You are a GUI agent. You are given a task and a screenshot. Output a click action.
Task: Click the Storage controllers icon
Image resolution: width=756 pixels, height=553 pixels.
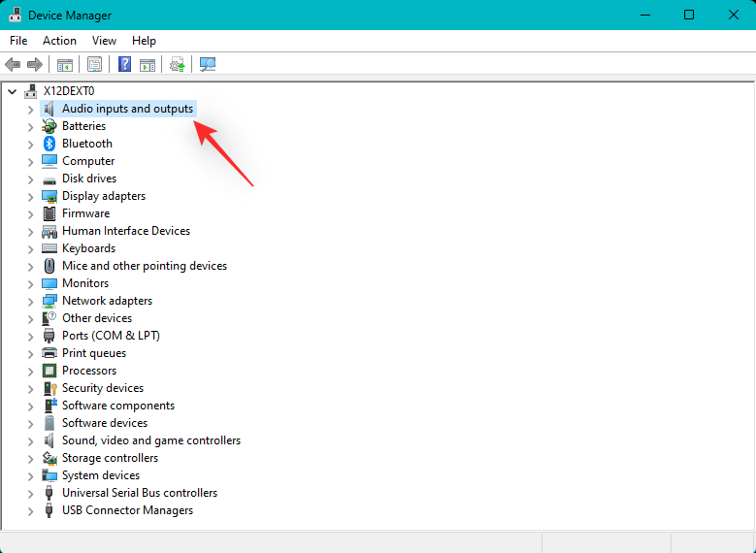49,458
